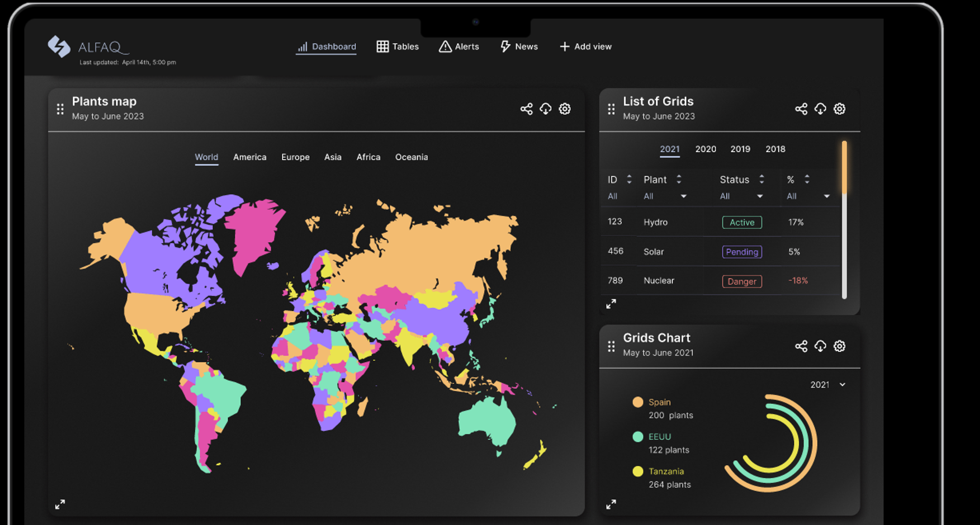Click the Tanzania legend label
This screenshot has width=980, height=525.
point(666,471)
